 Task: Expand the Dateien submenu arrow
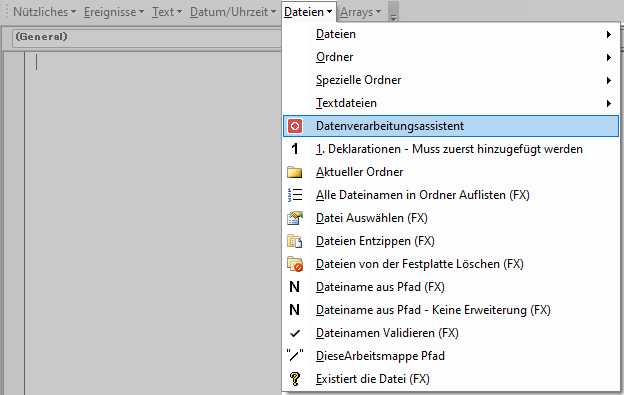coord(608,35)
